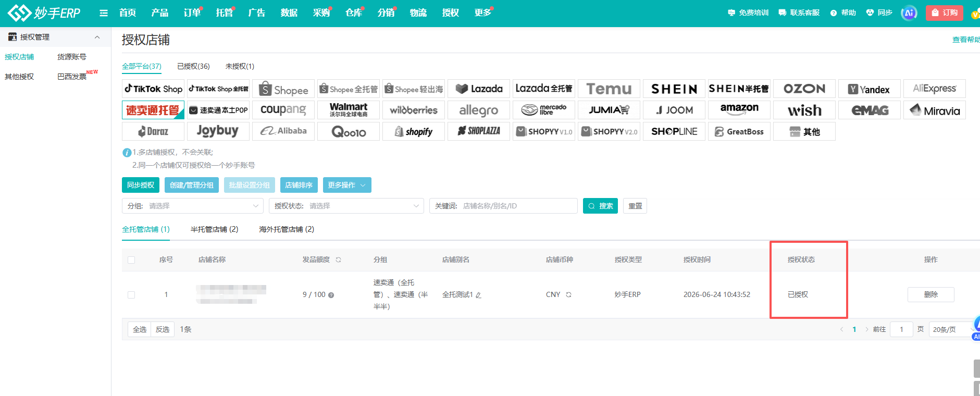Collapse the 授权管理 sidebar section
Image resolution: width=980 pixels, height=396 pixels.
coord(97,37)
